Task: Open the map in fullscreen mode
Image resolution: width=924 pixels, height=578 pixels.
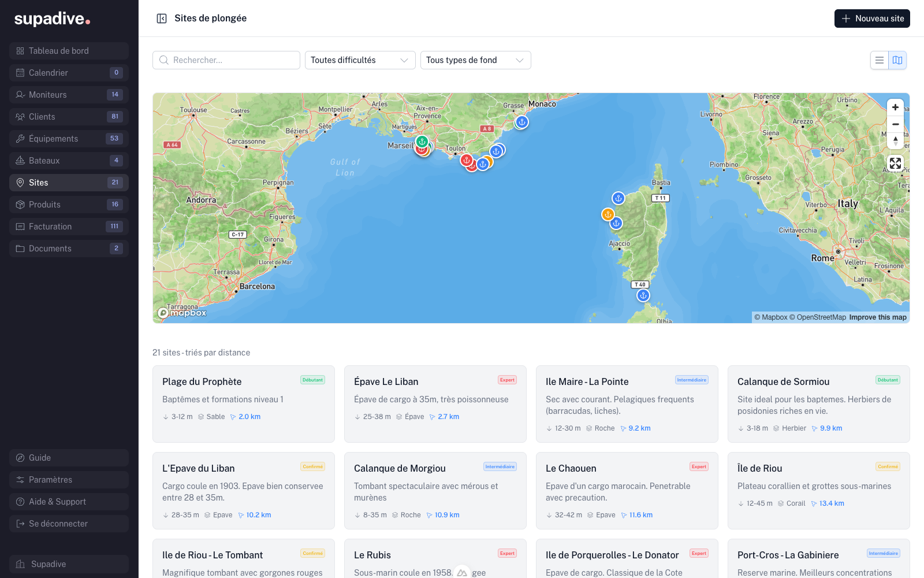Action: pos(895,164)
